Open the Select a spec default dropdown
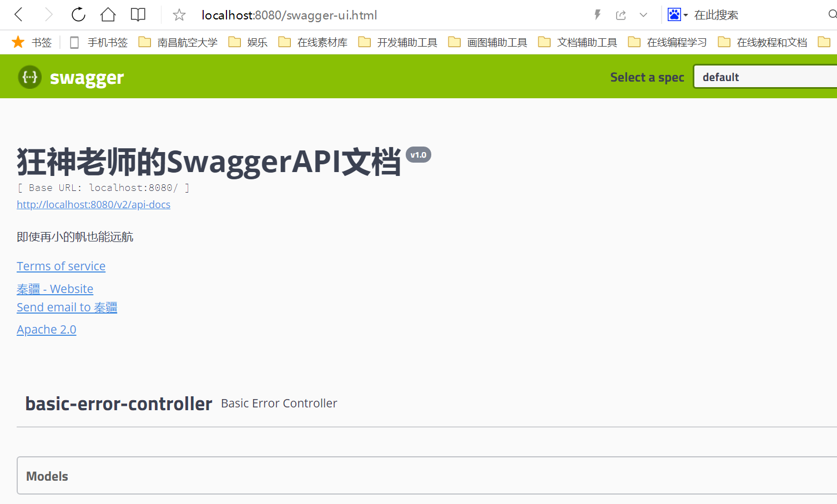 pos(765,77)
